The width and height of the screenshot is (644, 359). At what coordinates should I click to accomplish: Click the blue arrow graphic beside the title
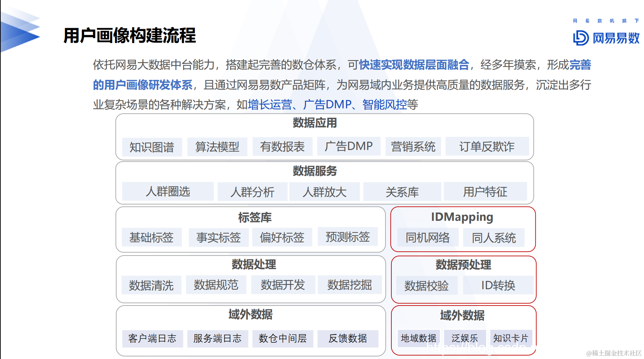(20, 32)
